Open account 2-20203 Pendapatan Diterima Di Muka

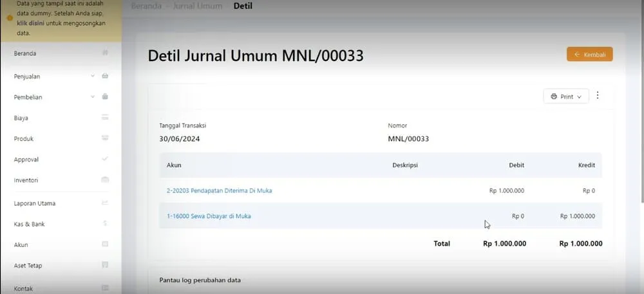(220, 190)
